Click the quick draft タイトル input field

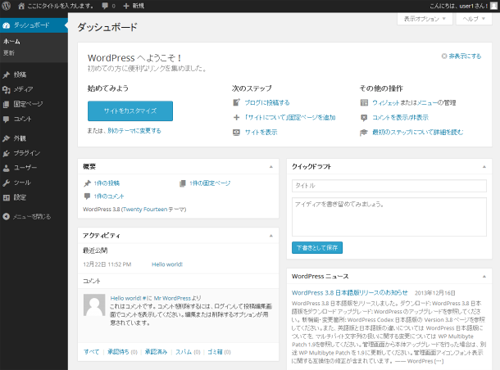[389, 186]
